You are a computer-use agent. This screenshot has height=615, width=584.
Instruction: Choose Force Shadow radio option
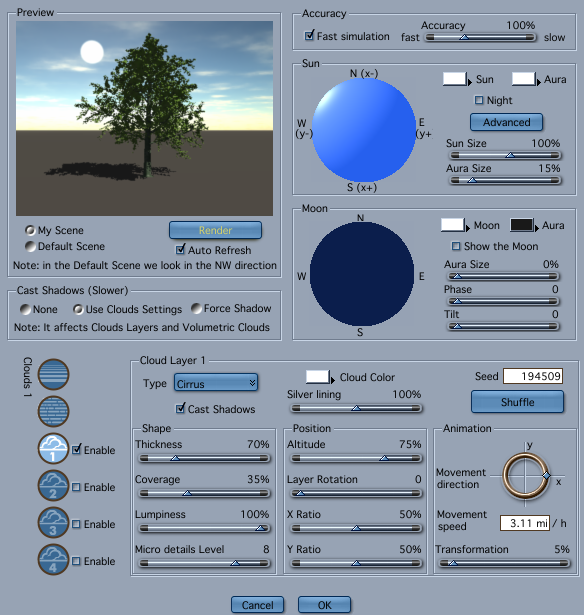click(x=196, y=308)
